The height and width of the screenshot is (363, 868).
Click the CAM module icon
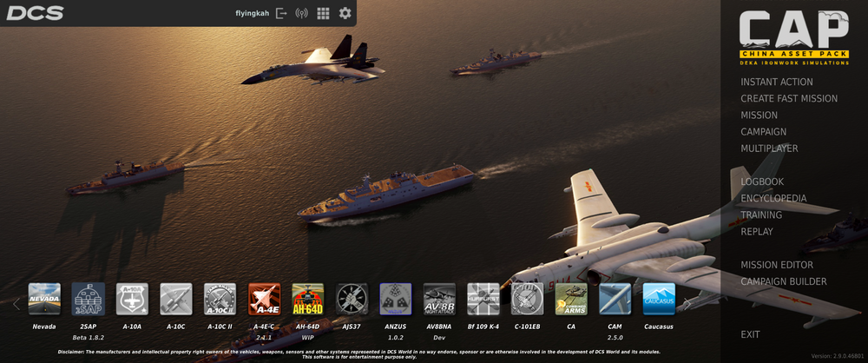coord(615,300)
